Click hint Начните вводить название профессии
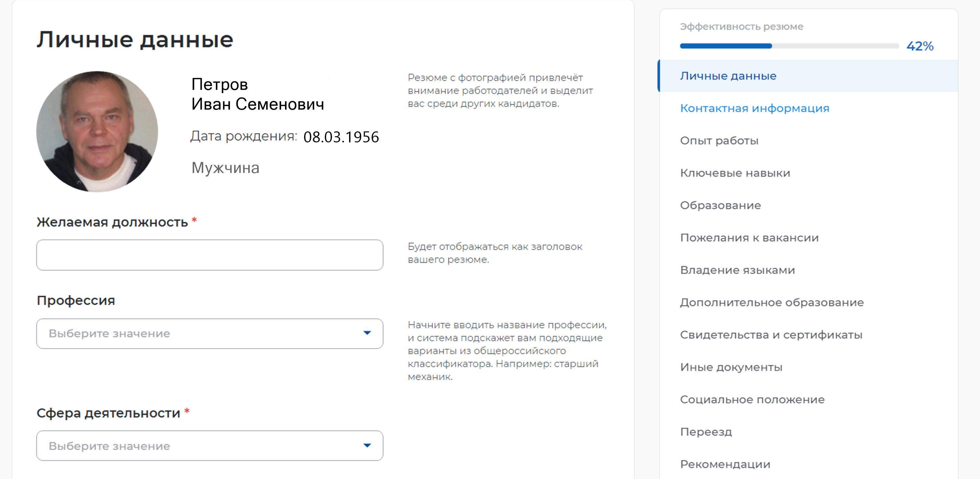Viewport: 980px width, 479px height. 507,351
